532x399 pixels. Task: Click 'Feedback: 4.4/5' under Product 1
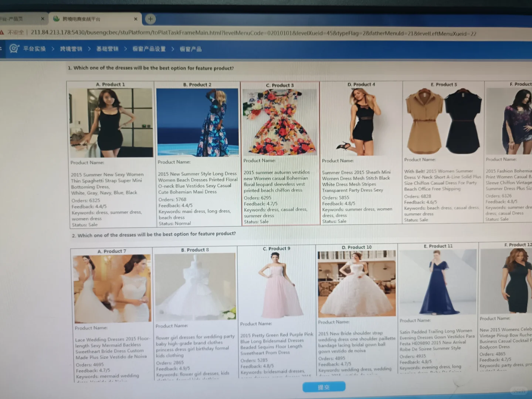coord(89,207)
